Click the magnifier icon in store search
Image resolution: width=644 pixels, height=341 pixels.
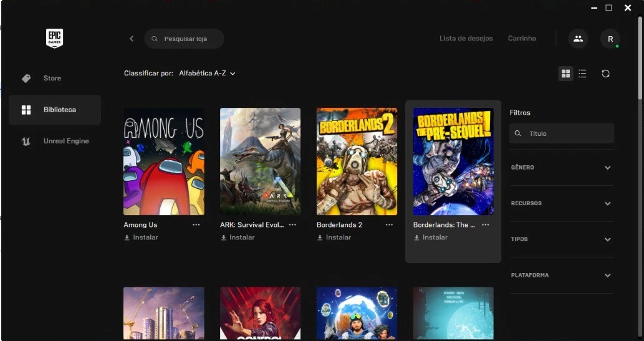click(155, 39)
